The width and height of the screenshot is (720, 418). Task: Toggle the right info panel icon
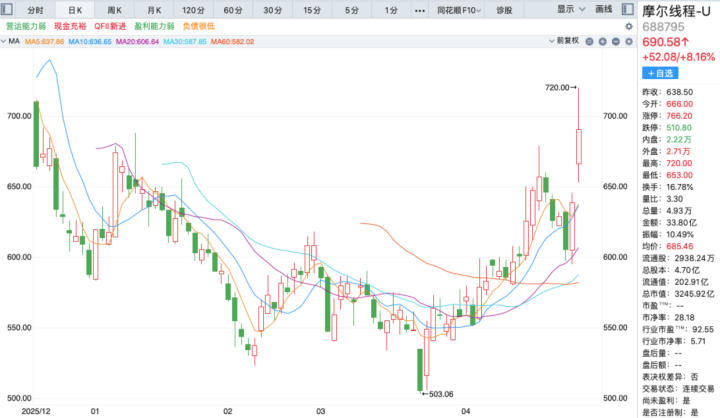pyautogui.click(x=630, y=9)
